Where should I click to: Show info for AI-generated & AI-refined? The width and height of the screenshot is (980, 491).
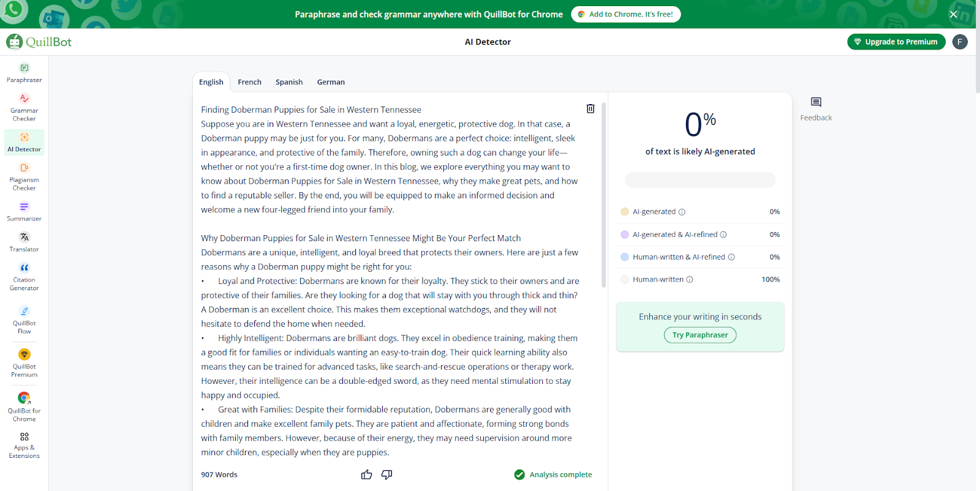point(723,234)
